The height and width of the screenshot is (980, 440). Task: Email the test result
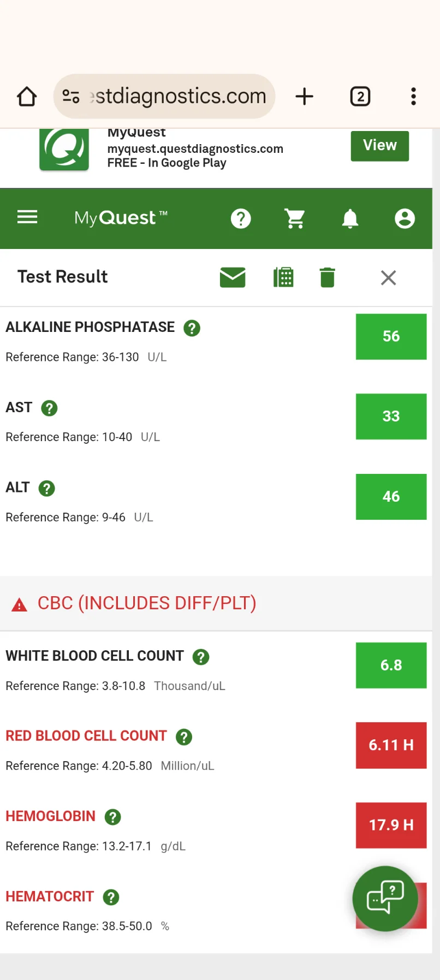point(233,277)
